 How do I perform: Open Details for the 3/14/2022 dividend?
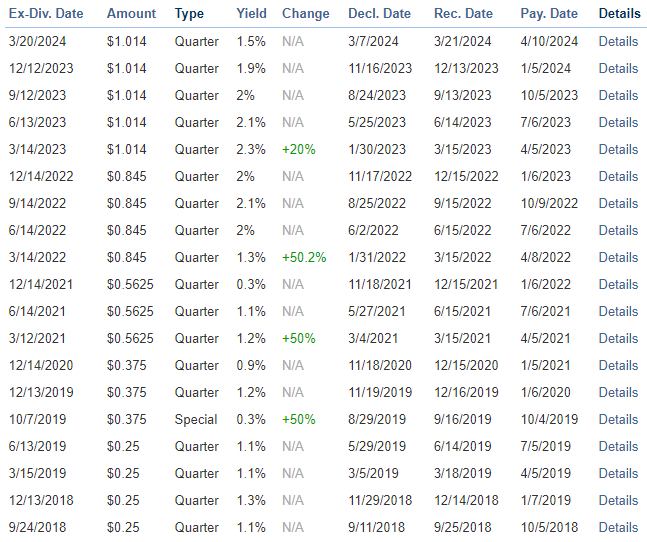pyautogui.click(x=618, y=257)
